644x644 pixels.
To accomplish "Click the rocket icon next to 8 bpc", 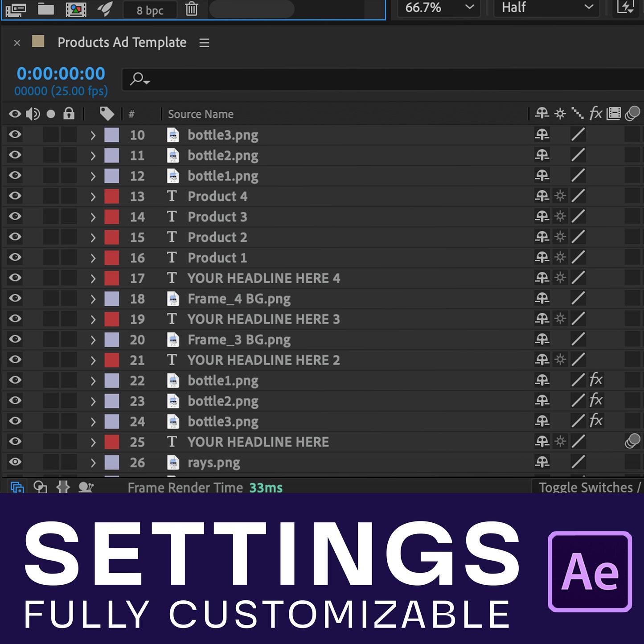I will pos(105,9).
